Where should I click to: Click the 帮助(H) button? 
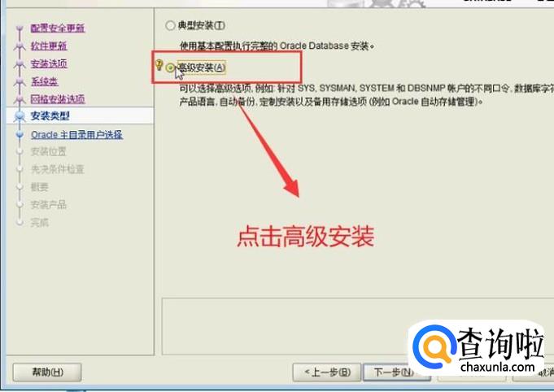(x=47, y=372)
